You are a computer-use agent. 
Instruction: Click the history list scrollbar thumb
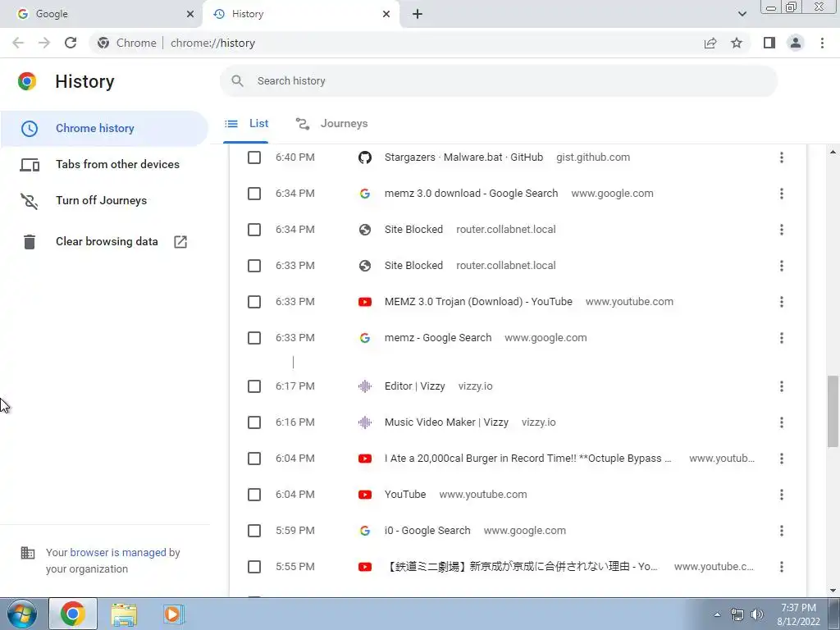point(833,411)
